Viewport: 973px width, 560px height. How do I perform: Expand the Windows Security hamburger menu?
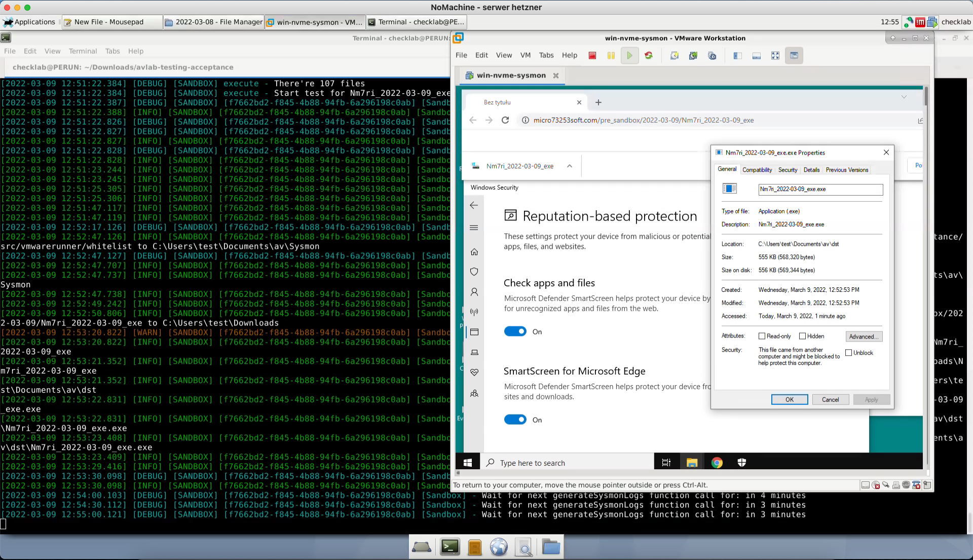pyautogui.click(x=474, y=228)
